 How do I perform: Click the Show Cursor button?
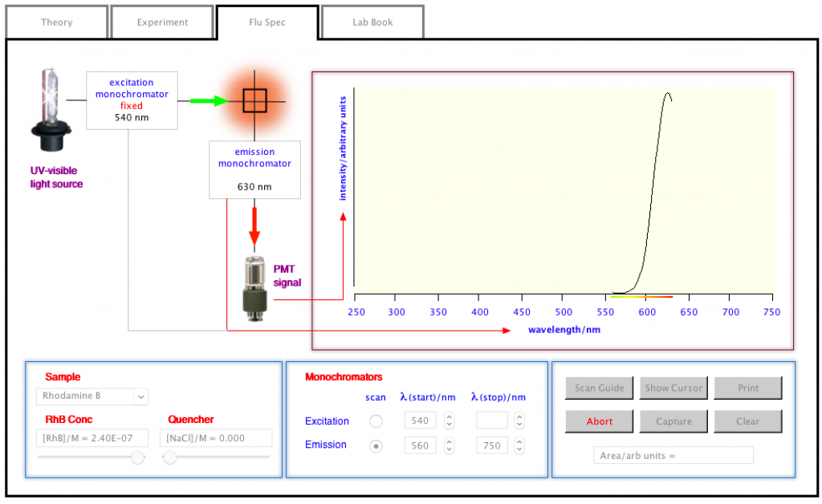coord(673,388)
